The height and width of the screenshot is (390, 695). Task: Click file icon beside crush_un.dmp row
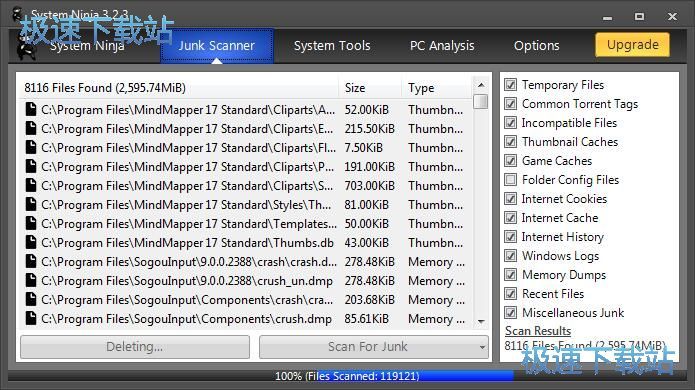[31, 281]
